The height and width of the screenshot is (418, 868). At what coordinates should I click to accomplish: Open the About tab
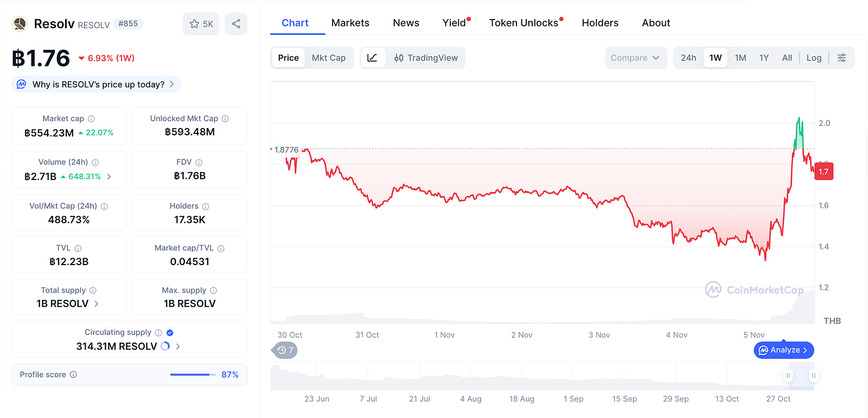click(x=656, y=23)
